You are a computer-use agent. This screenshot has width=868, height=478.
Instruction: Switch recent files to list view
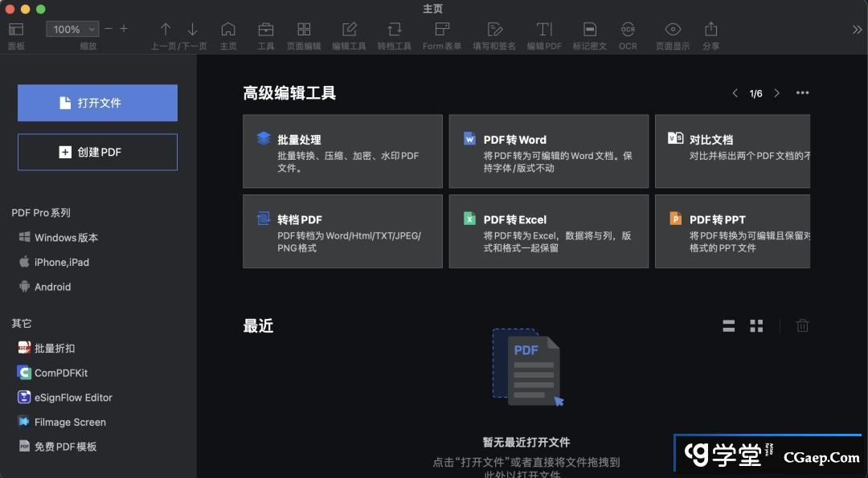tap(729, 325)
